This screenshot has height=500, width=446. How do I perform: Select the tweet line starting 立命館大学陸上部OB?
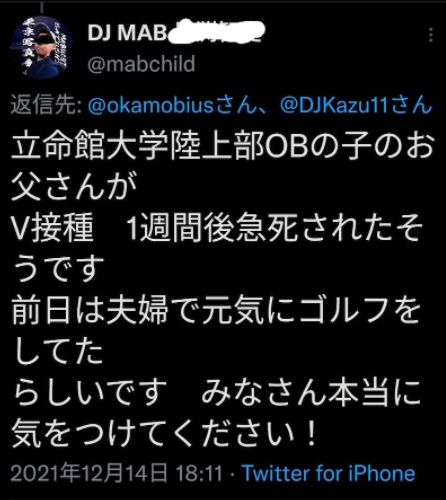point(223,146)
